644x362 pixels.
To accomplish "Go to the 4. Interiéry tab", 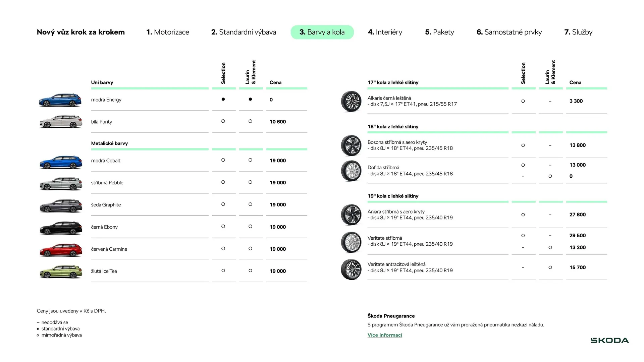I will 385,32.
